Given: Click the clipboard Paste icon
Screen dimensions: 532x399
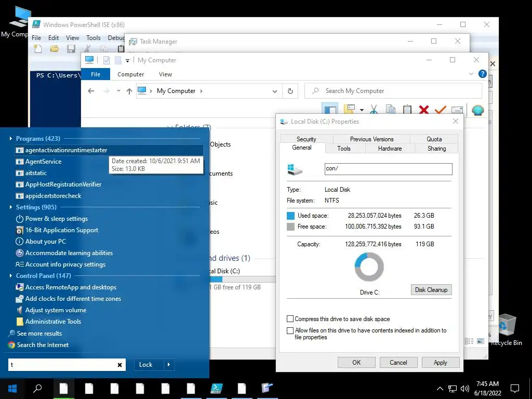Looking at the screenshot, I should pyautogui.click(x=407, y=110).
